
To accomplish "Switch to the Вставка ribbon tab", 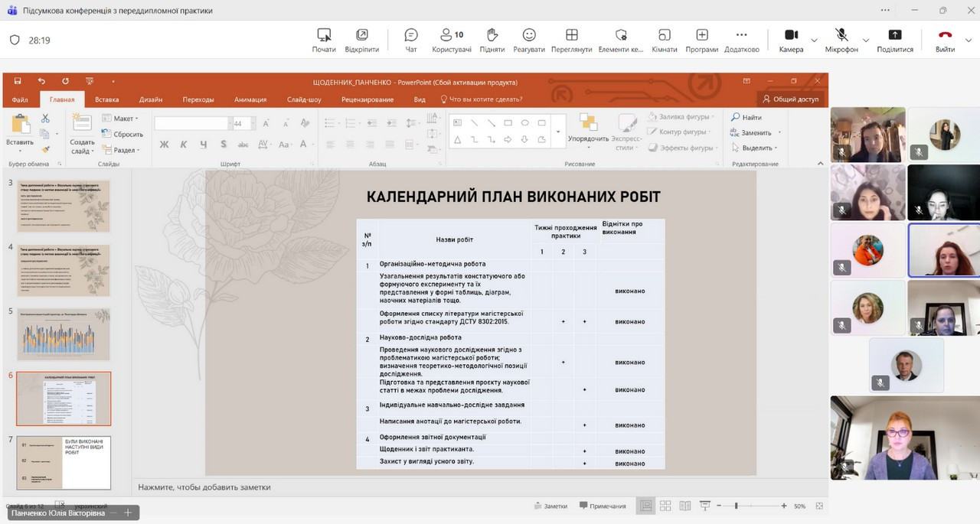I will coord(106,99).
